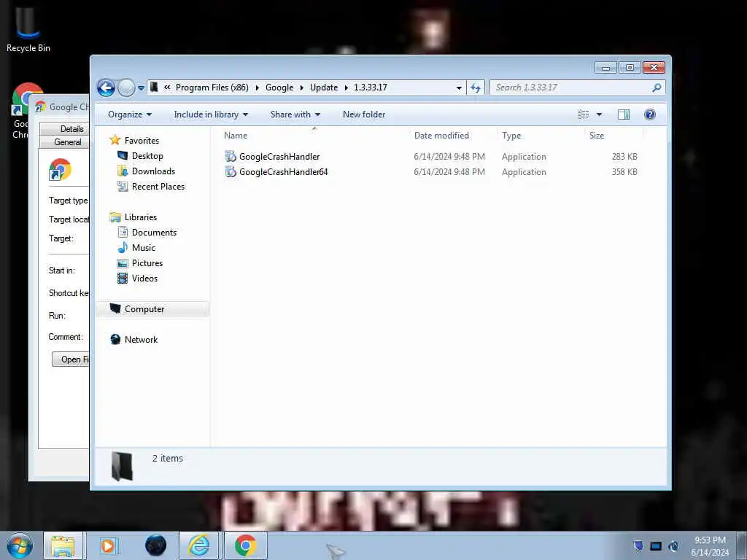Click 1.3.33.17 in the address path
The image size is (747, 560).
click(x=370, y=87)
